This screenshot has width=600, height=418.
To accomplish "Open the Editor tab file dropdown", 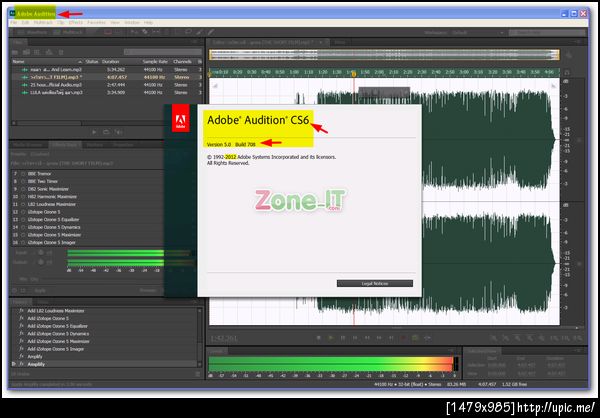I will (321, 42).
